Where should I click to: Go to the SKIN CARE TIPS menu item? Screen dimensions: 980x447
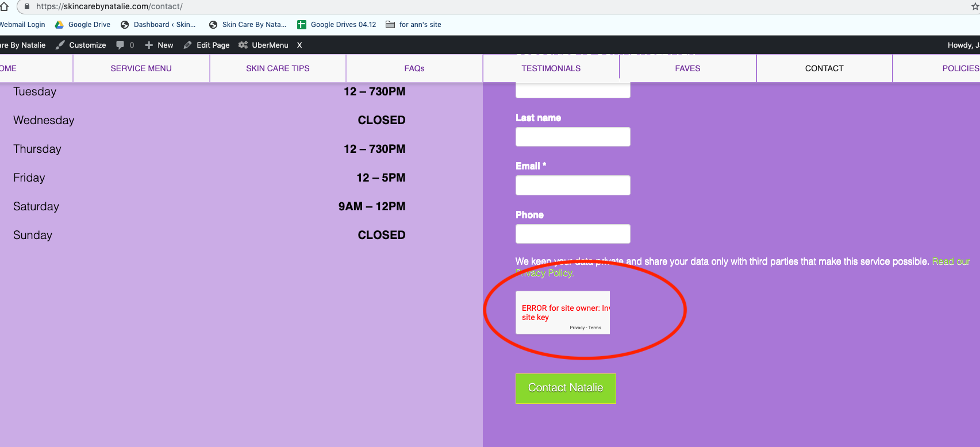point(278,68)
